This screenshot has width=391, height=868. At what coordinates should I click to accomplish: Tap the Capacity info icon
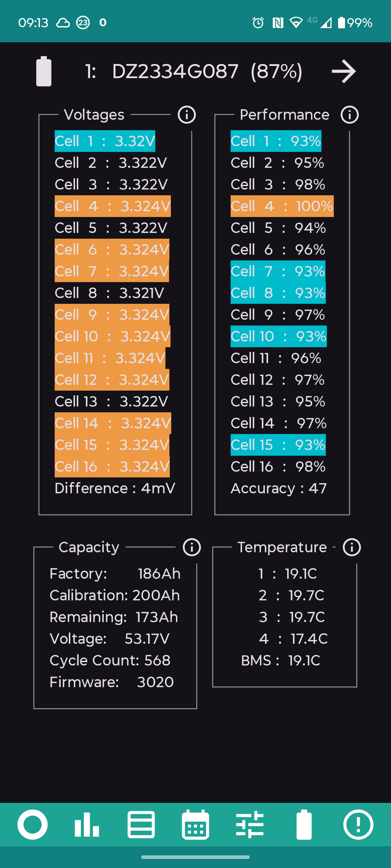click(x=192, y=547)
